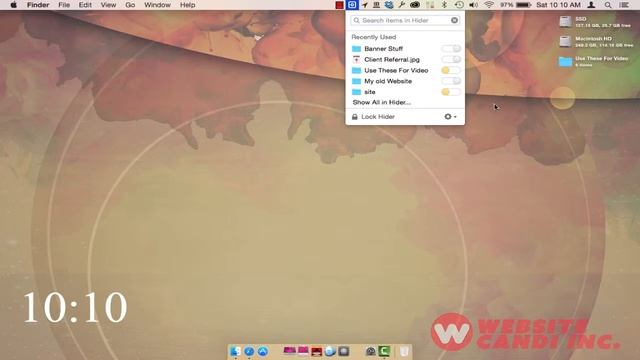640x360 pixels.
Task: Click the location arrow menu bar icon
Action: point(364,5)
